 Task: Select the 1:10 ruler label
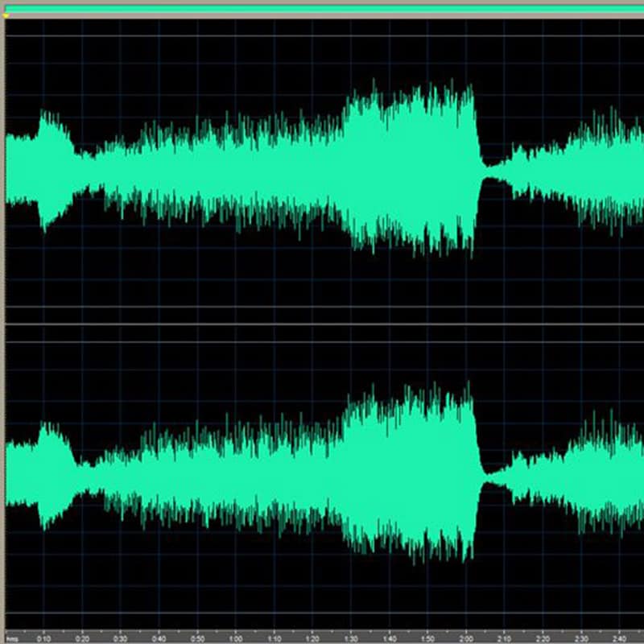[x=275, y=639]
